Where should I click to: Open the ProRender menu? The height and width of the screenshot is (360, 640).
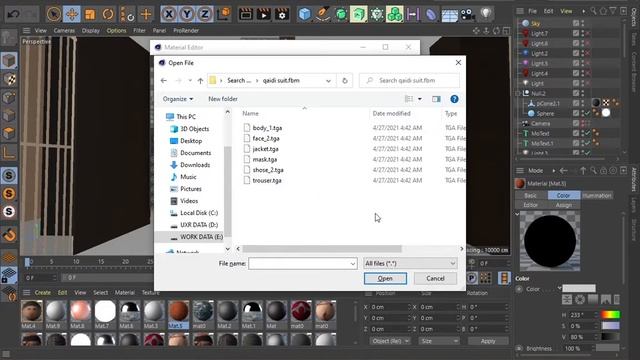click(x=186, y=30)
